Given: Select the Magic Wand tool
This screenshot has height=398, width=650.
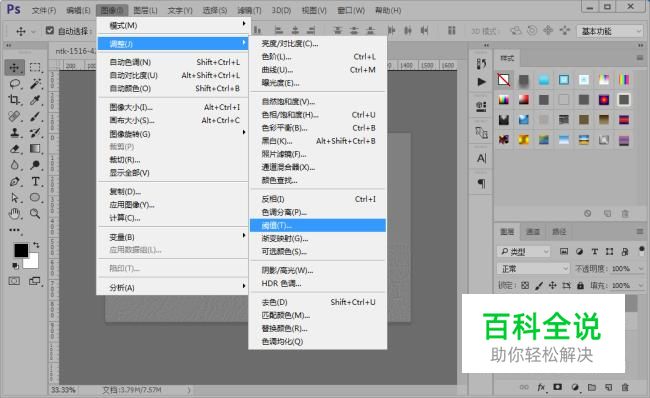Looking at the screenshot, I should point(35,84).
